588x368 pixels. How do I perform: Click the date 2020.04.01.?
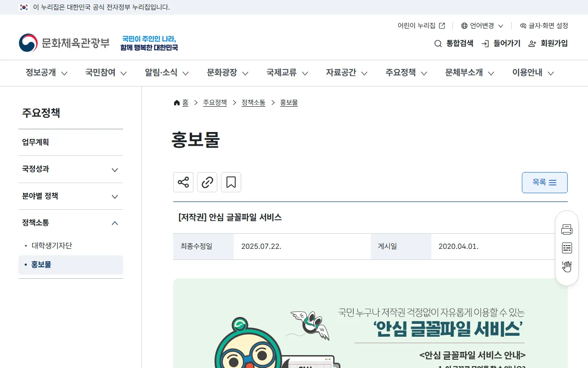coord(458,247)
